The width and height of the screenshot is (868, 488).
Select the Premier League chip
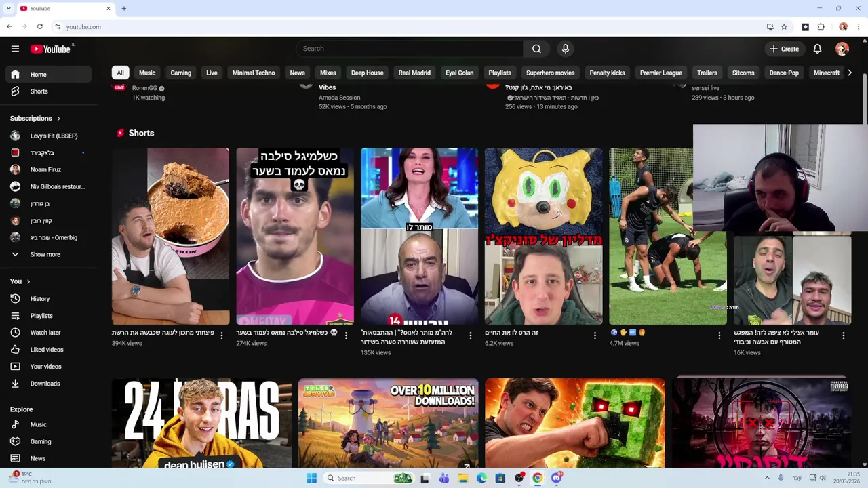(660, 73)
